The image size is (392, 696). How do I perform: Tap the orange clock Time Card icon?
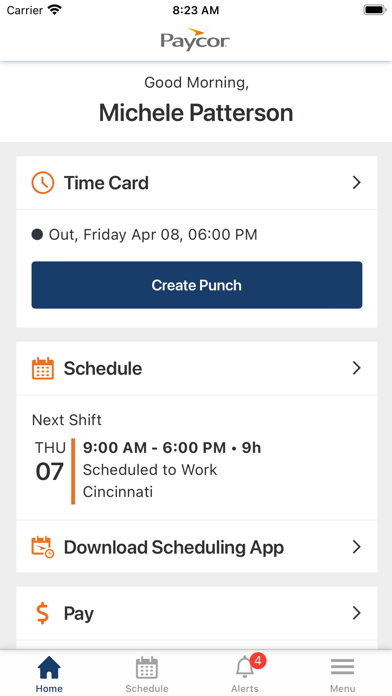[43, 183]
